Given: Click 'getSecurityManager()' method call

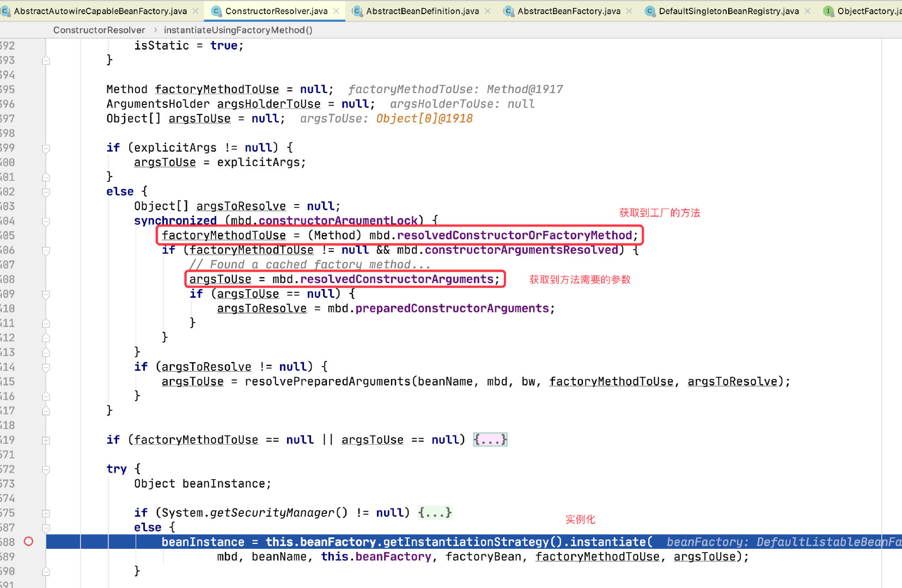Looking at the screenshot, I should tap(279, 513).
